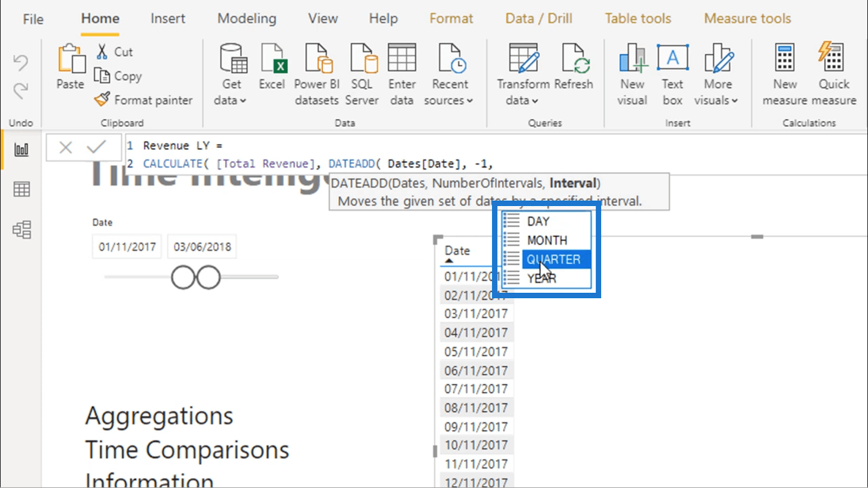The height and width of the screenshot is (488, 868).
Task: Open the Enter data table
Action: click(402, 75)
